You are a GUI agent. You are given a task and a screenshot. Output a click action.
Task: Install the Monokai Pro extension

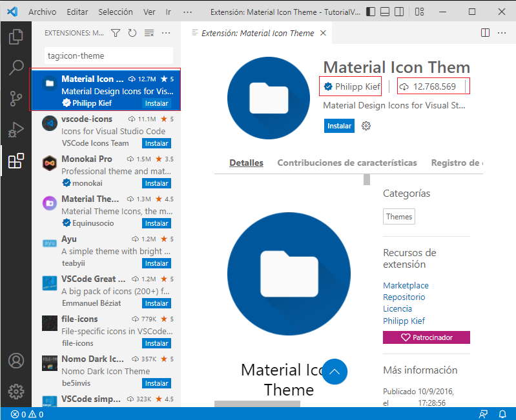coord(157,183)
